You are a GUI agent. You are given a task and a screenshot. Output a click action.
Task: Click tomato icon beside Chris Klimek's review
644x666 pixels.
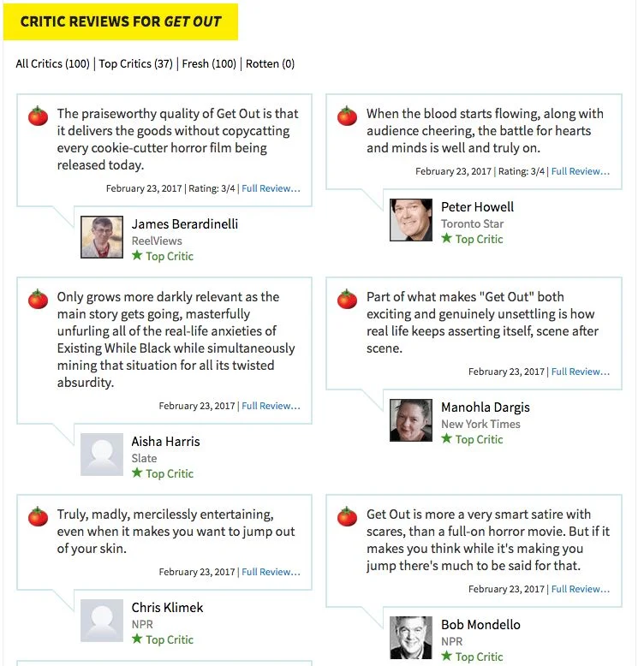click(x=39, y=516)
